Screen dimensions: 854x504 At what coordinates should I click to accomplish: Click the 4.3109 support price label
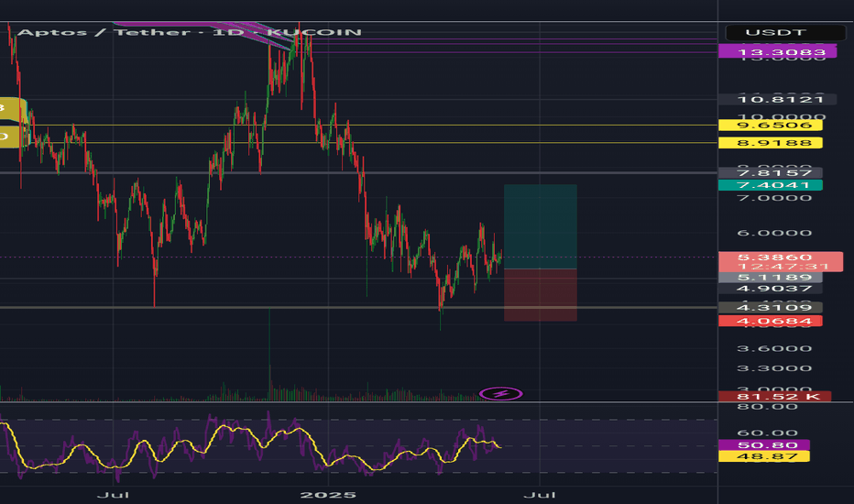click(771, 308)
